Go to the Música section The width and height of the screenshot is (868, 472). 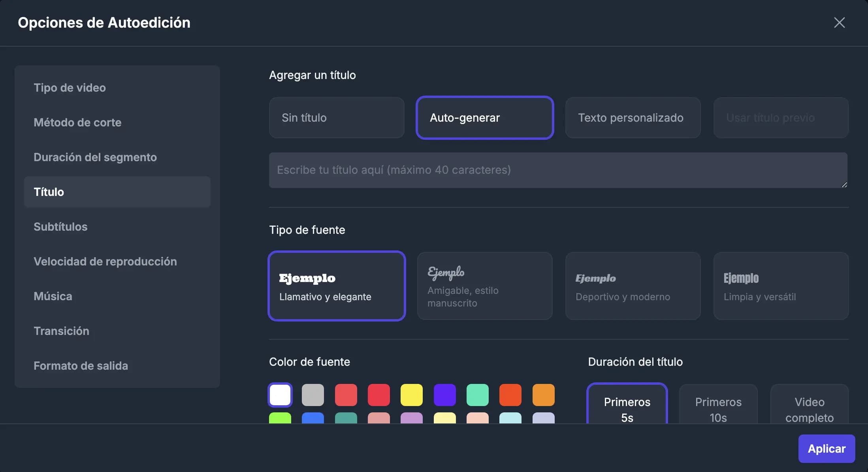pyautogui.click(x=53, y=296)
